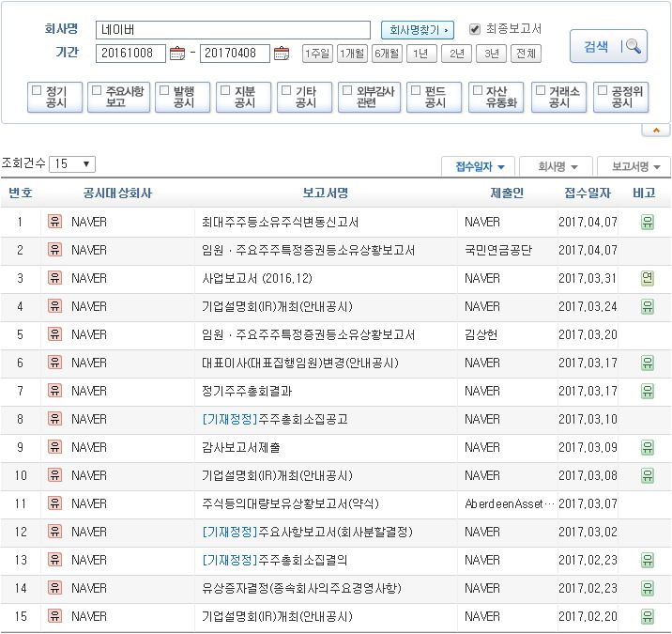This screenshot has height=634, width=672.
Task: Sort results by 접수일자
Action: 480,166
